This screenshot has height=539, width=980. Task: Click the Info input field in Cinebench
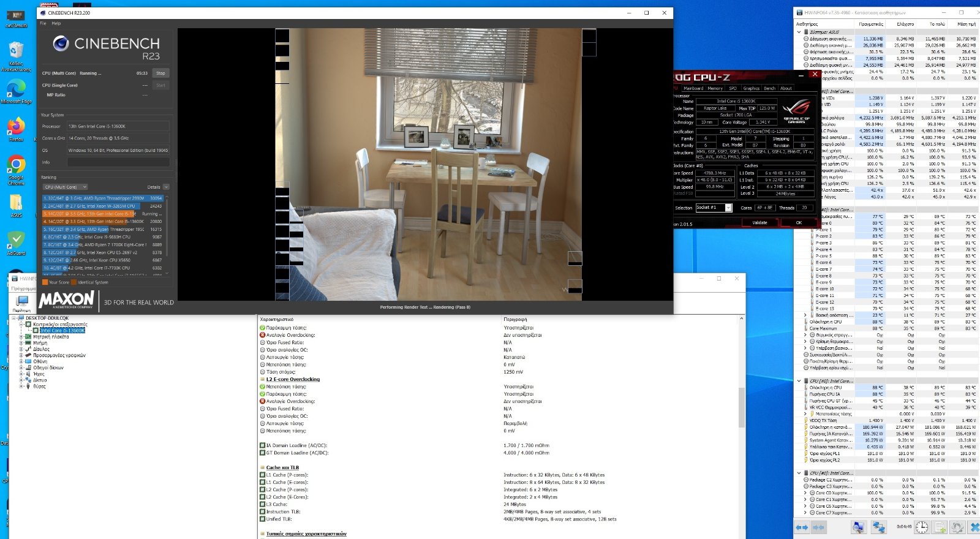click(118, 162)
